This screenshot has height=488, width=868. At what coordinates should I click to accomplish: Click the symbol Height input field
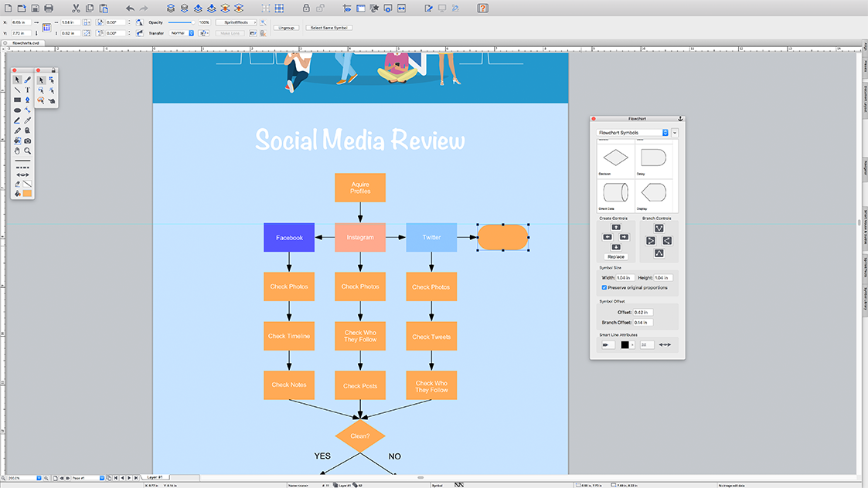click(662, 278)
